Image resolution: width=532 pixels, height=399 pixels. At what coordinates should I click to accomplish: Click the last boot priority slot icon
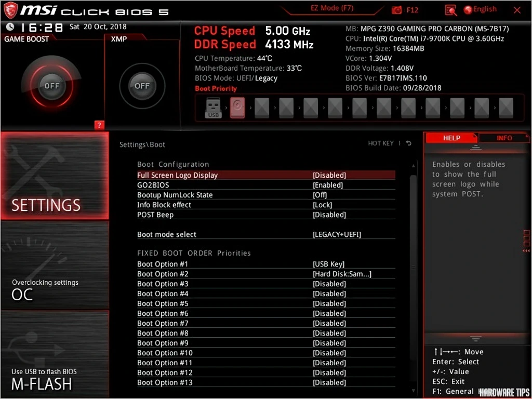(506, 108)
